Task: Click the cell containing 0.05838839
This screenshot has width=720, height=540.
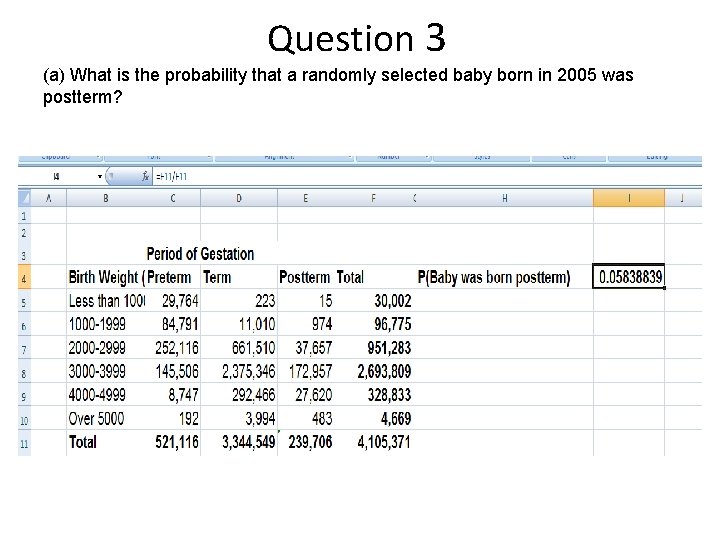Action: tap(629, 277)
